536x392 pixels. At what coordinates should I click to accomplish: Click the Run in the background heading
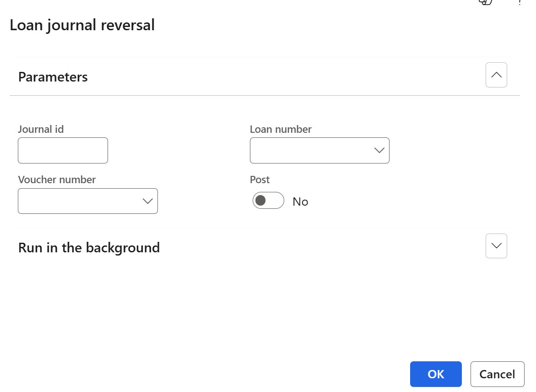click(89, 247)
